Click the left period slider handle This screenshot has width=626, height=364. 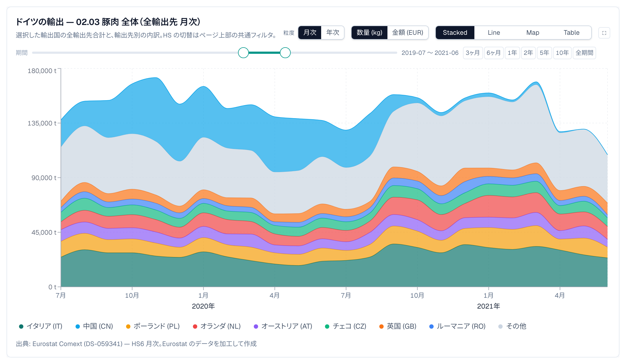(243, 53)
